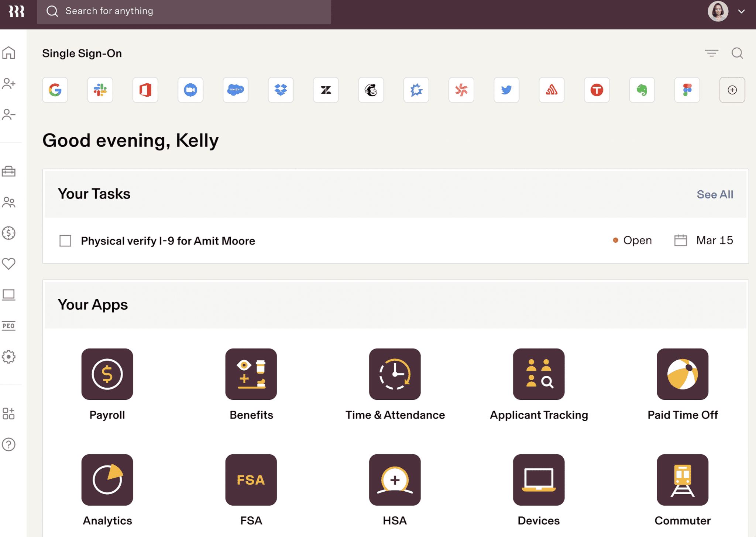
Task: Open the PEO sidebar item
Action: [9, 326]
